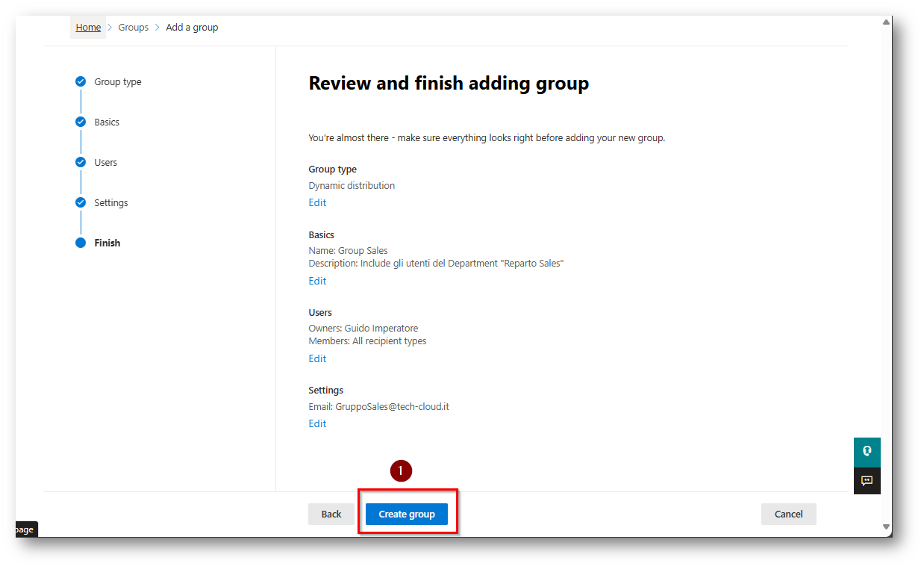Open the feedback chat icon
Viewport: 924px width, 569px height.
867,481
